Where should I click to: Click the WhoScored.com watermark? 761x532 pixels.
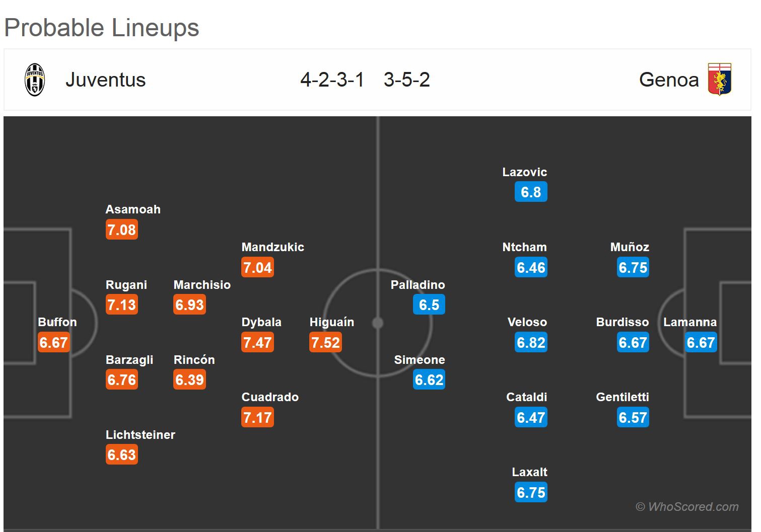[x=687, y=507]
